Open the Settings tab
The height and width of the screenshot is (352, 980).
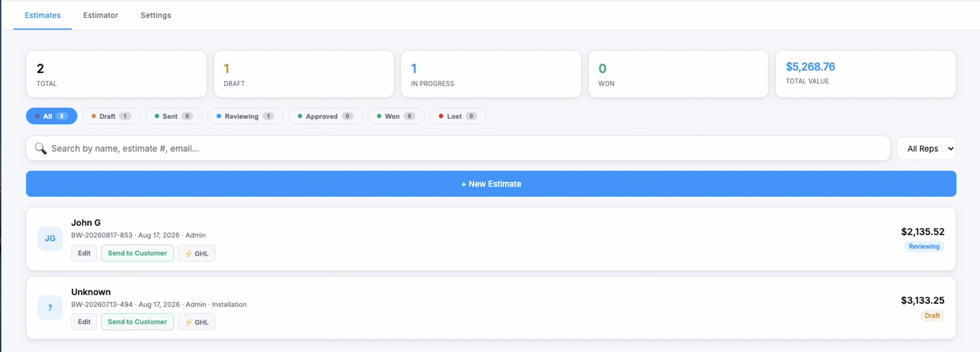click(156, 15)
